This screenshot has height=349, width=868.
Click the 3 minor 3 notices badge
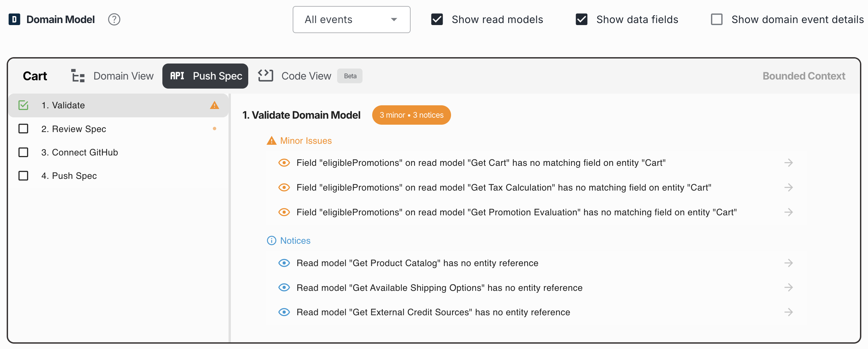coord(411,115)
